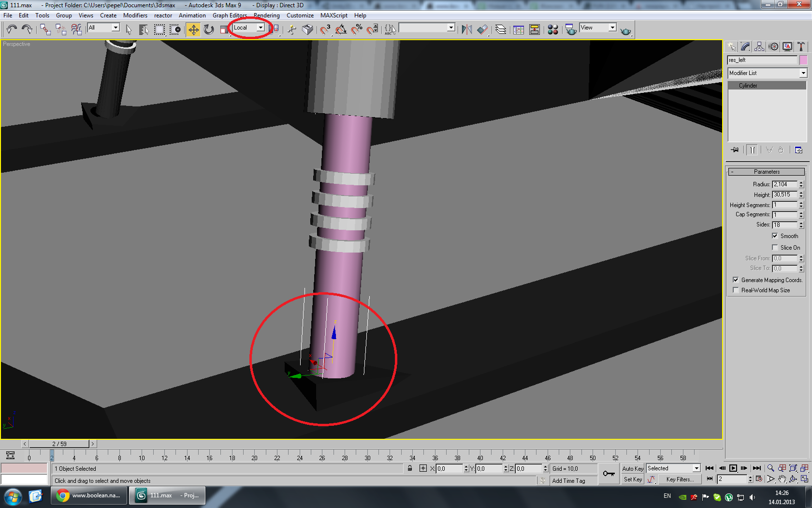812x508 pixels.
Task: Toggle the Percent Snap button
Action: [x=357, y=30]
